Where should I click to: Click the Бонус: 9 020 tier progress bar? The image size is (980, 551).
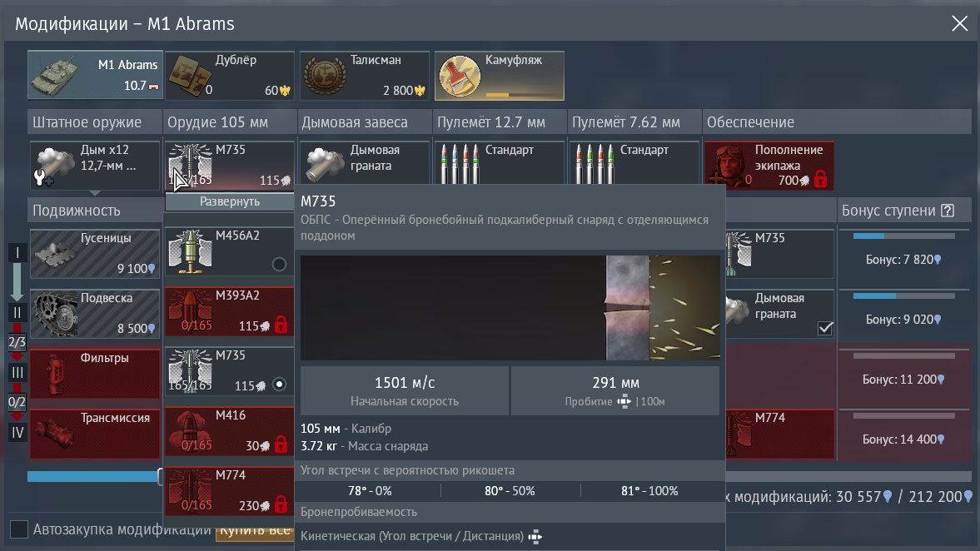[x=903, y=296]
